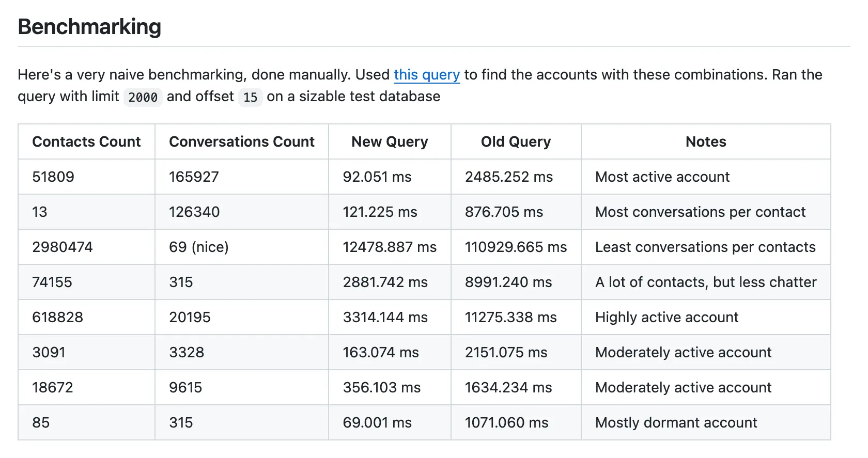Screen dimensions: 868x458
Task: Click the "A lot of contacts" note
Action: 706,282
